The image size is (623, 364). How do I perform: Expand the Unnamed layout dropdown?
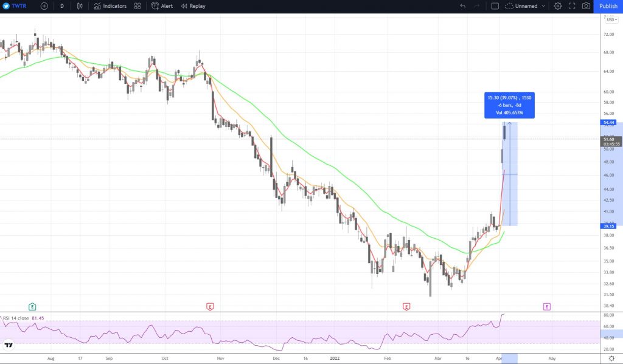tap(525, 6)
